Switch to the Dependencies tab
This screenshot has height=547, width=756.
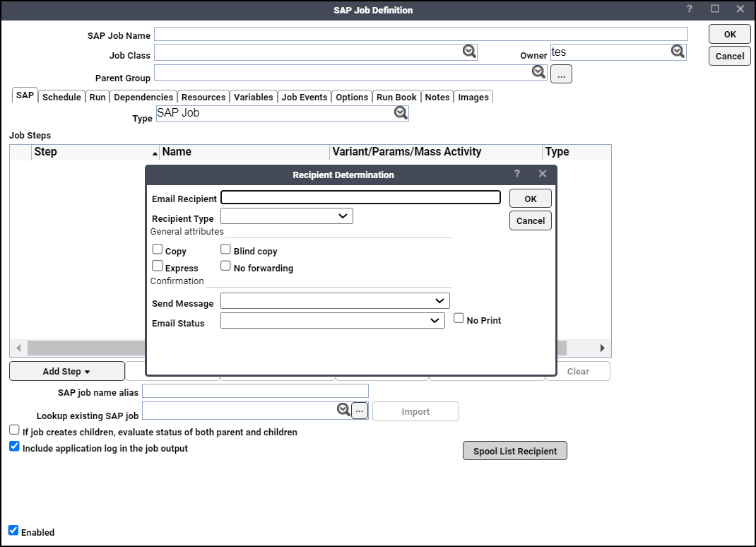pyautogui.click(x=143, y=97)
